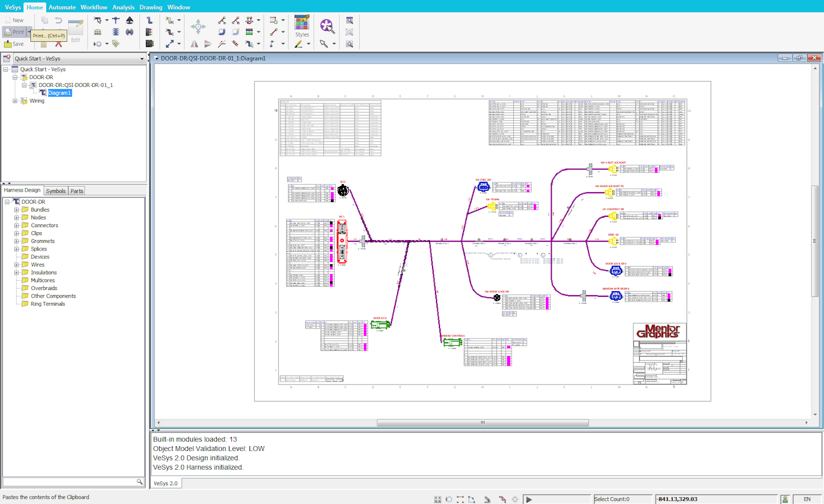Toggle the crosshair cursor in the status bar
824x504 pixels.
click(x=514, y=499)
